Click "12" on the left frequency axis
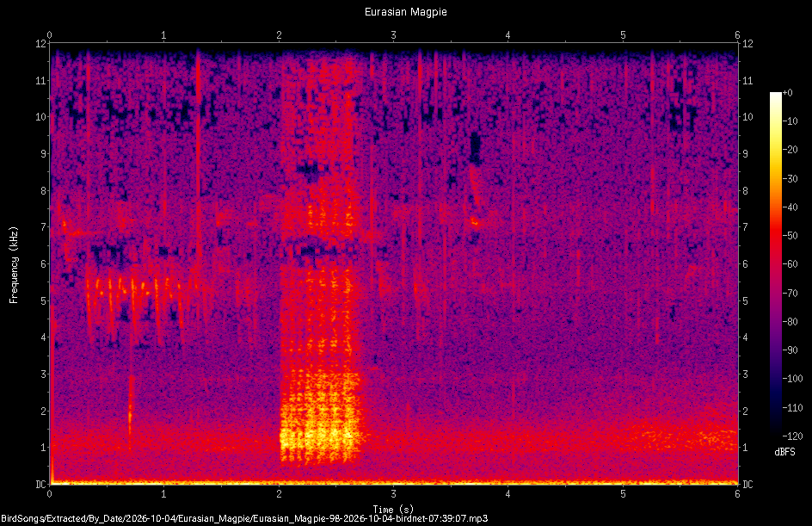The width and height of the screenshot is (812, 526). tap(41, 44)
